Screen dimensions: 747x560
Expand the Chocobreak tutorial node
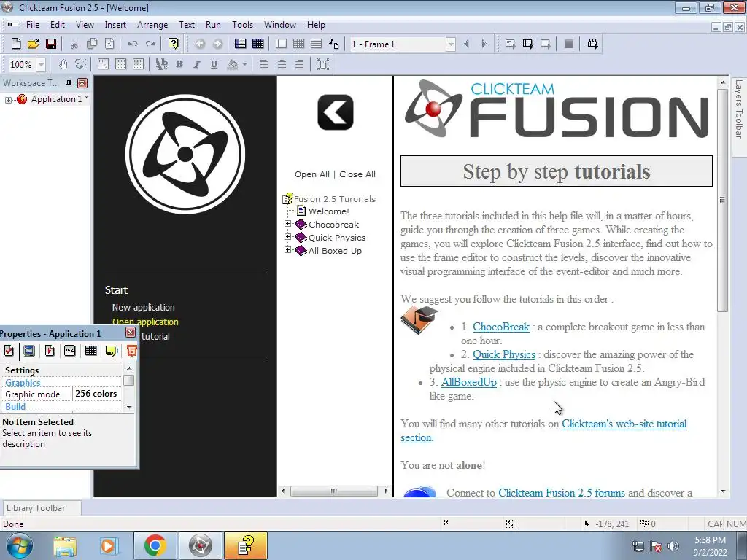pyautogui.click(x=287, y=224)
